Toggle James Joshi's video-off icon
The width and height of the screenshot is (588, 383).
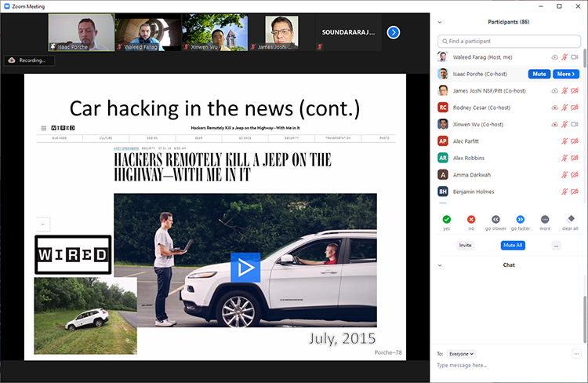click(575, 91)
